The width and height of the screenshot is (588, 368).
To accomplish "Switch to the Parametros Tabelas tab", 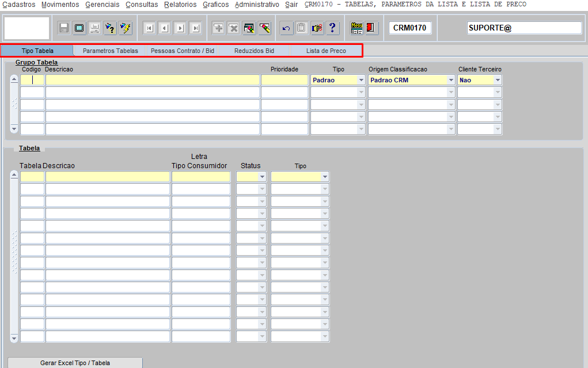I will point(110,51).
